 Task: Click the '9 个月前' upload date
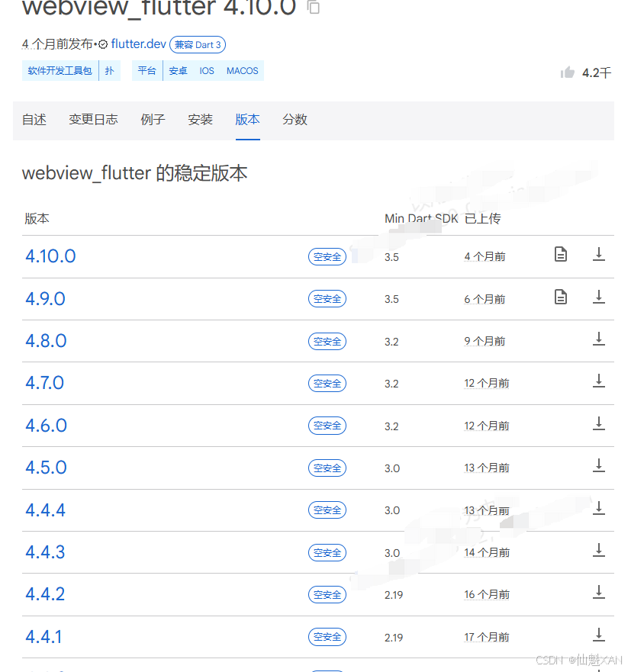coord(485,341)
